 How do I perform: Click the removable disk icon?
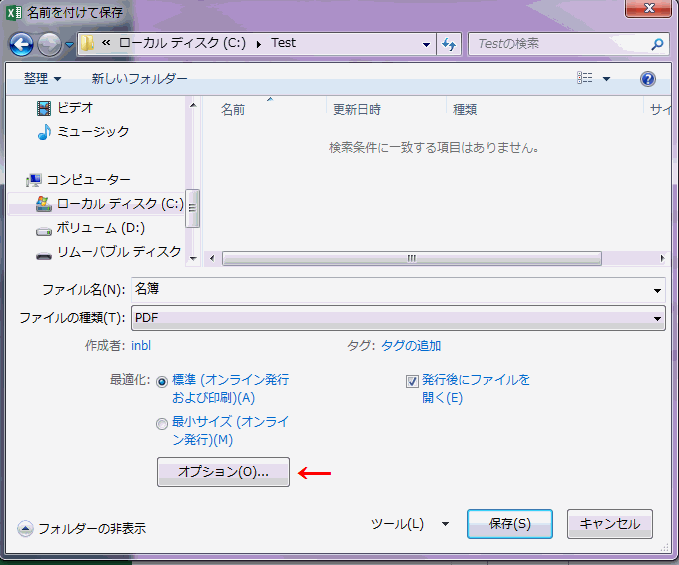pyautogui.click(x=44, y=256)
